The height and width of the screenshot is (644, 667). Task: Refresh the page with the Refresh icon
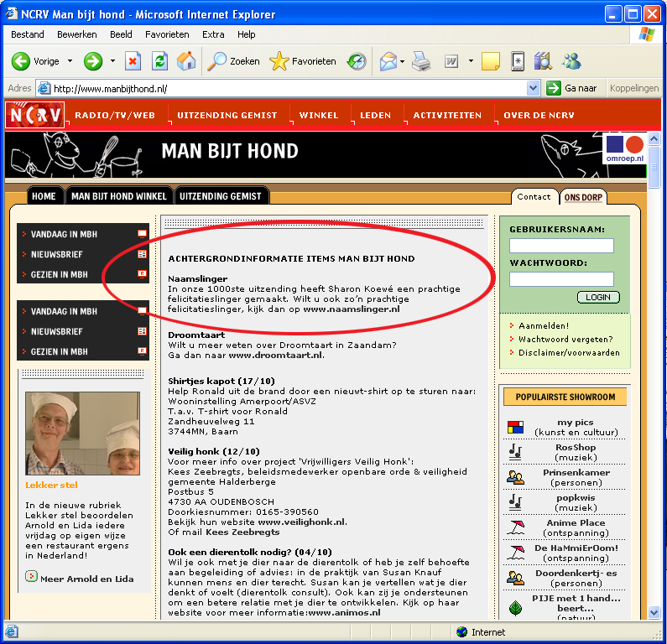coord(159,61)
